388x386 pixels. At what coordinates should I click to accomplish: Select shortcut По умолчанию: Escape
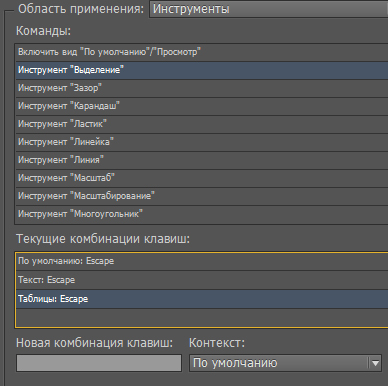[x=202, y=261]
